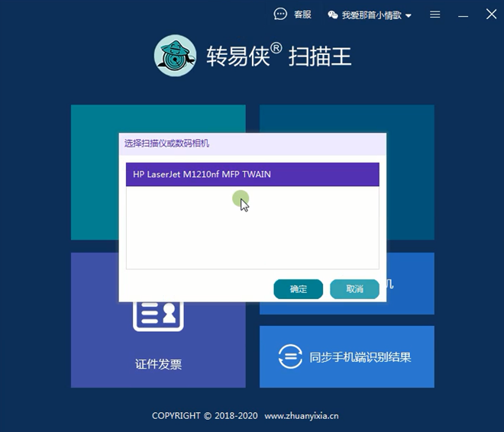Open the www.zhuanyixia.cn website link
The image size is (504, 432).
pos(302,416)
